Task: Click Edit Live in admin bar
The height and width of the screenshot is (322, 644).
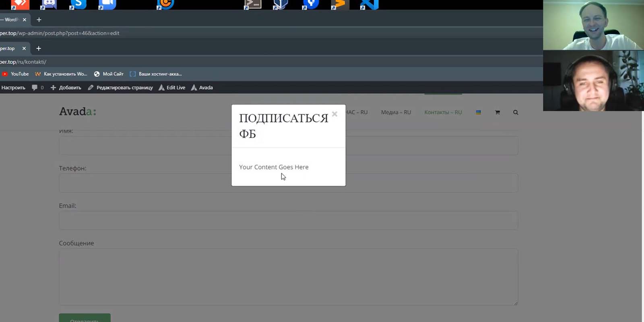Action: point(172,87)
